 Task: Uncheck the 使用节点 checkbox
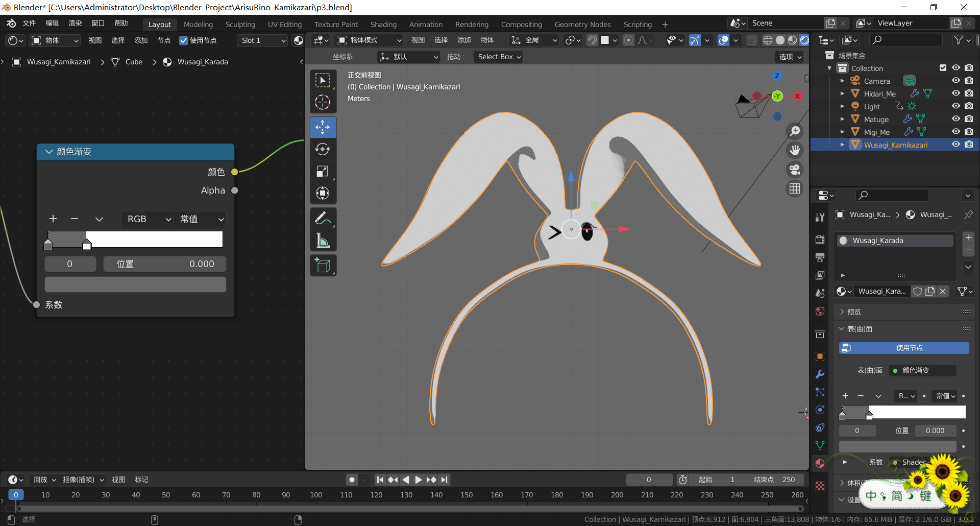184,40
